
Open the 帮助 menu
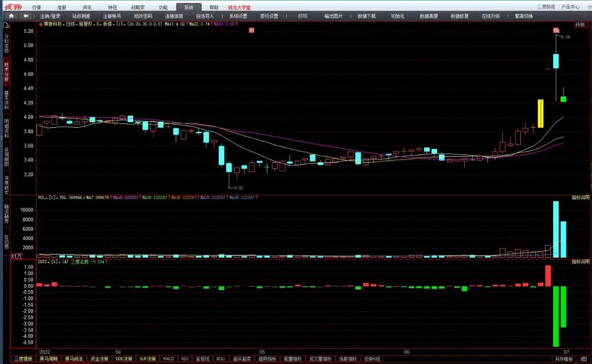(214, 8)
